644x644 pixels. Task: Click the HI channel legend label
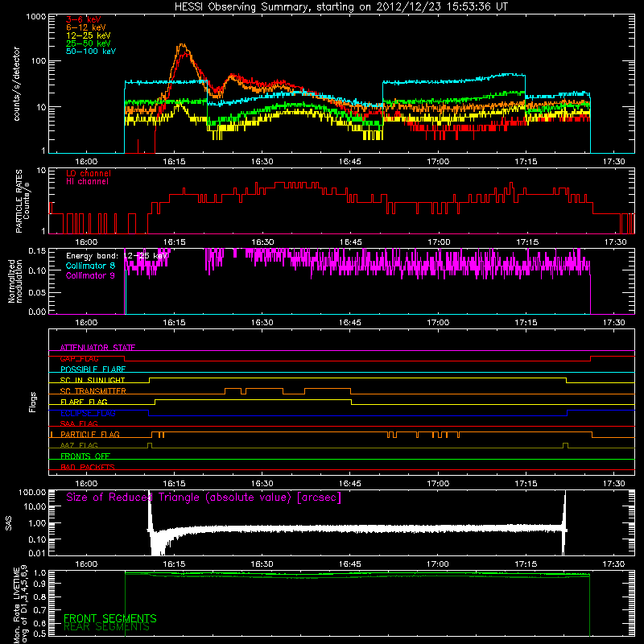[x=88, y=182]
